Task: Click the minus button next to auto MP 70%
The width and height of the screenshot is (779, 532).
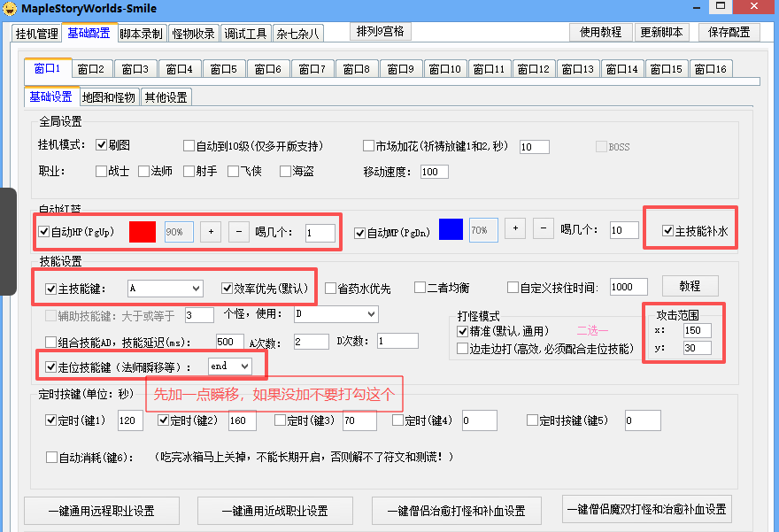Action: click(x=544, y=228)
